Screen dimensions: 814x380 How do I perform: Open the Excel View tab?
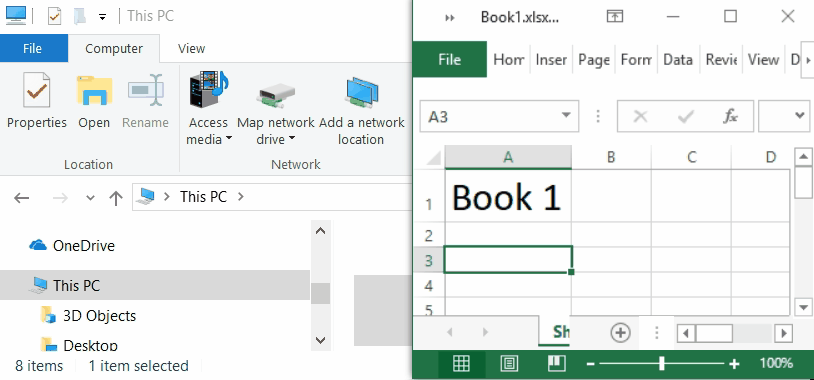(763, 60)
